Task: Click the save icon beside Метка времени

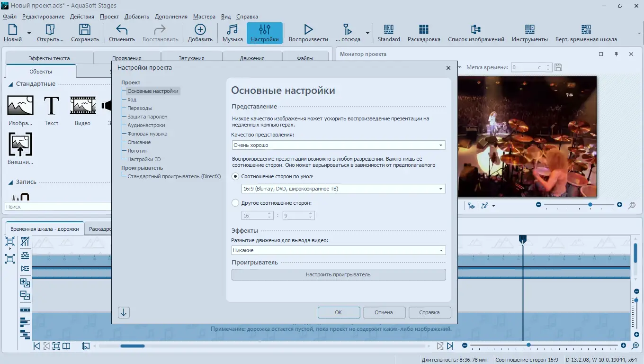Action: (558, 67)
